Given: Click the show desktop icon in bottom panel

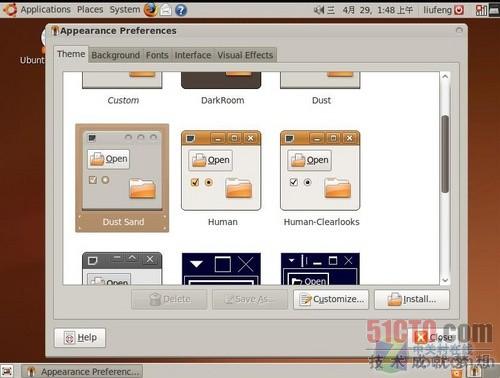Looking at the screenshot, I should point(7,371).
